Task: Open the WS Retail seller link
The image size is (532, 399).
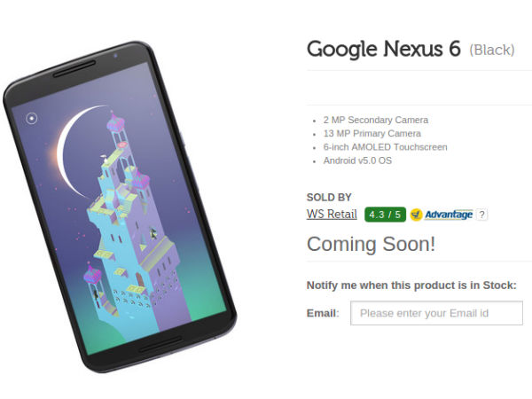Action: click(x=332, y=214)
